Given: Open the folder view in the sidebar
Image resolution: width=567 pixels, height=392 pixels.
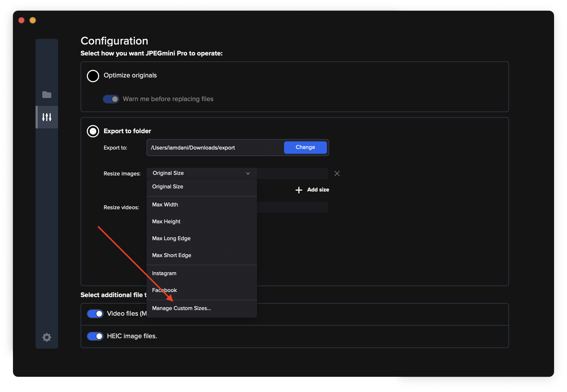Looking at the screenshot, I should pos(47,95).
